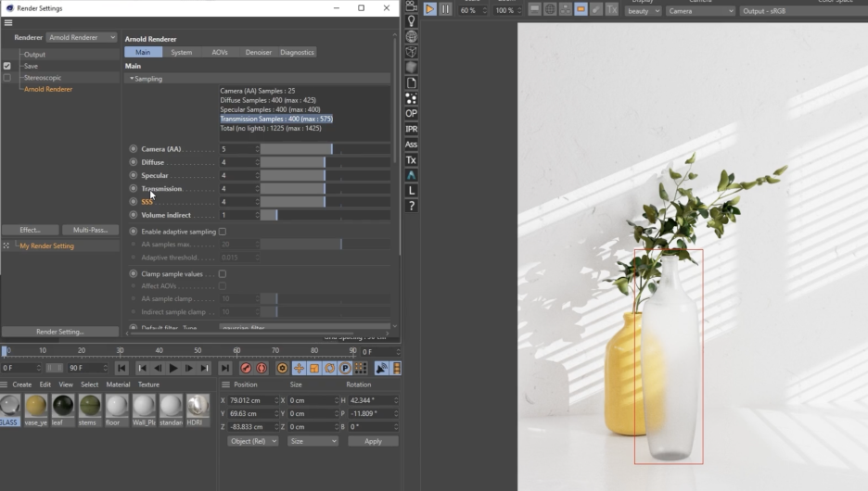Pause the IPR render
Image resolution: width=868 pixels, height=491 pixels.
coord(445,9)
